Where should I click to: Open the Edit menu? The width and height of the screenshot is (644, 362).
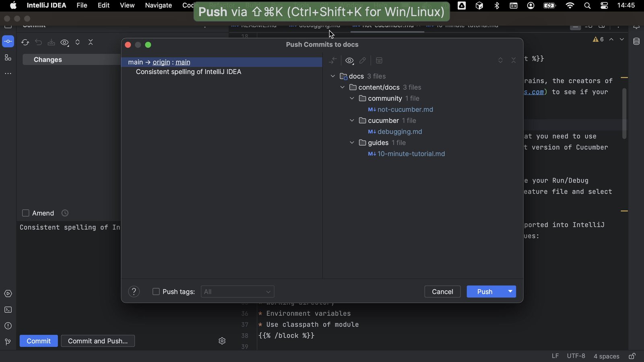(x=103, y=5)
